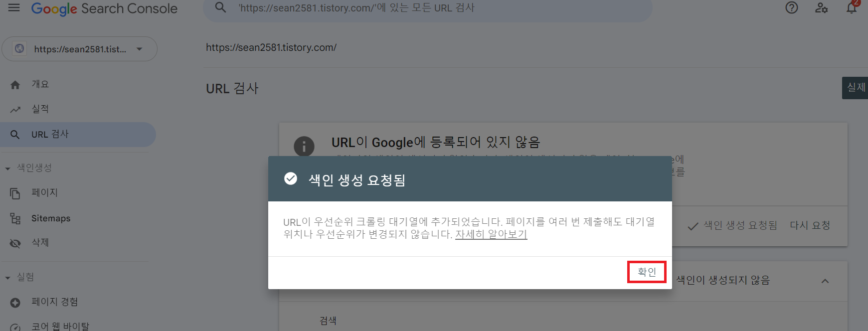
Task: Select URL 검사 in sidebar
Action: (x=78, y=135)
